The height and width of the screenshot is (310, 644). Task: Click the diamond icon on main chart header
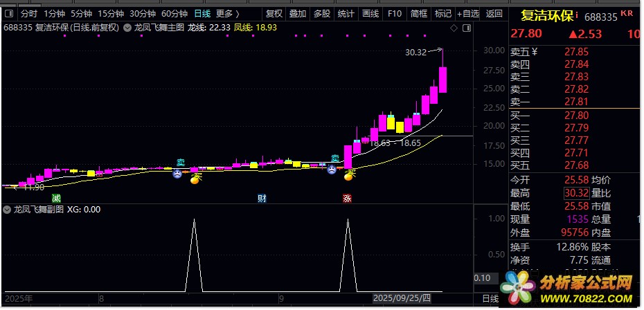click(454, 28)
